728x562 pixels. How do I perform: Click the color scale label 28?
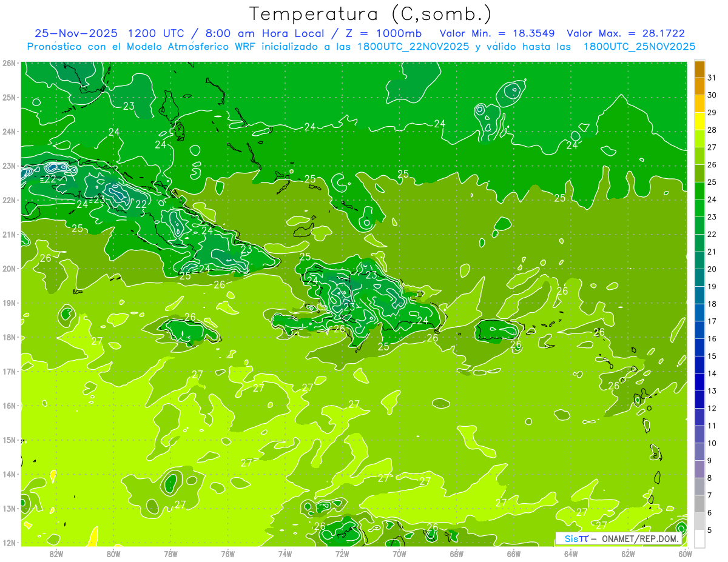point(712,130)
